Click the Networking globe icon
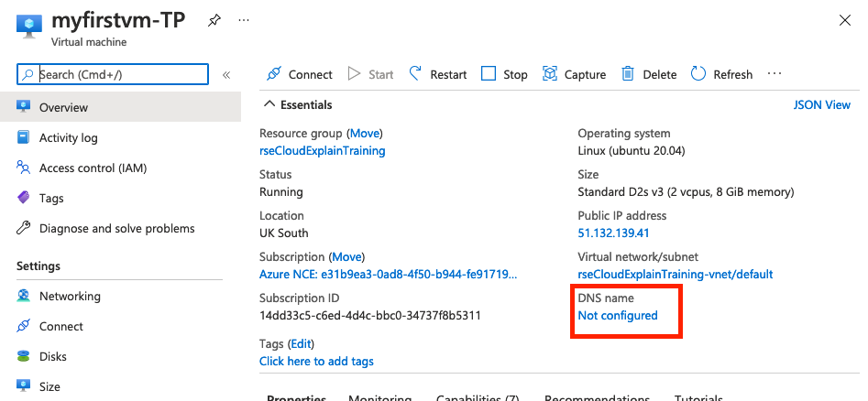 coord(23,296)
